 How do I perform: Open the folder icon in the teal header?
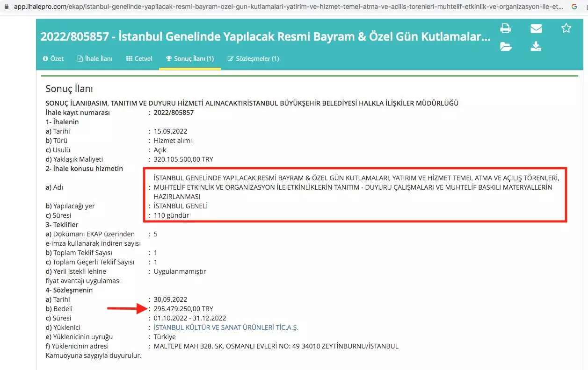coord(505,47)
